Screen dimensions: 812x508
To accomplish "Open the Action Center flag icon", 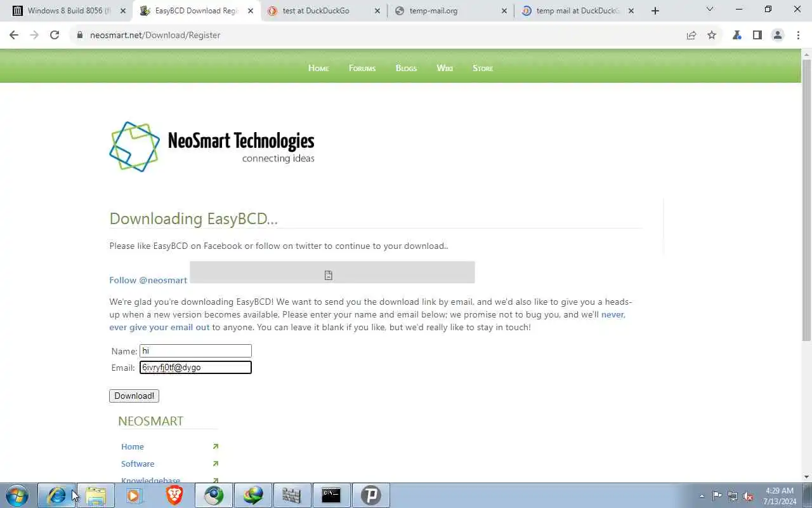I will pyautogui.click(x=717, y=496).
